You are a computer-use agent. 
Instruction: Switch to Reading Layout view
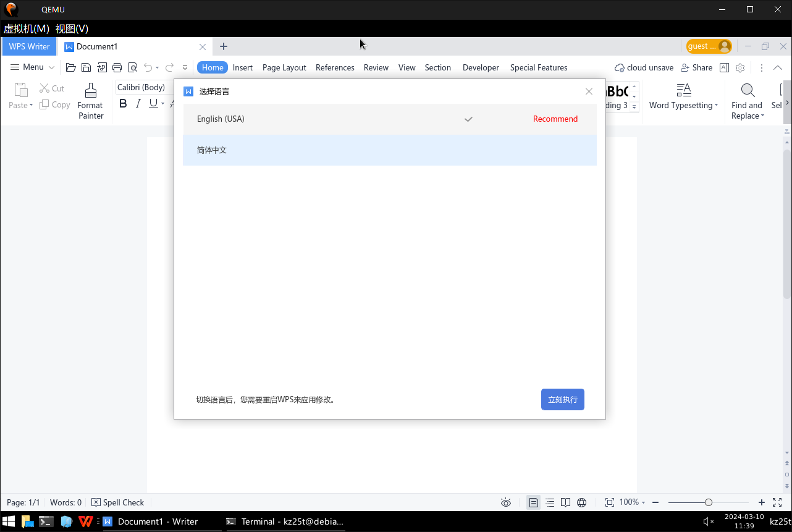565,502
